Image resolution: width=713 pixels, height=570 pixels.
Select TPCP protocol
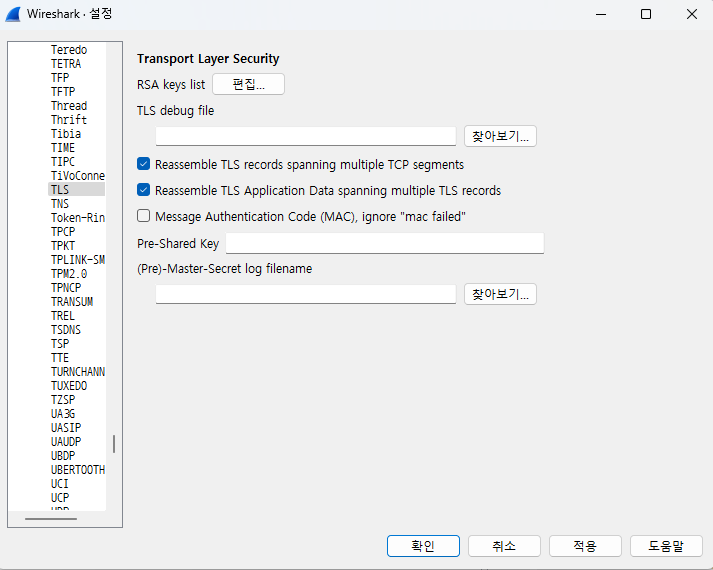coord(63,232)
